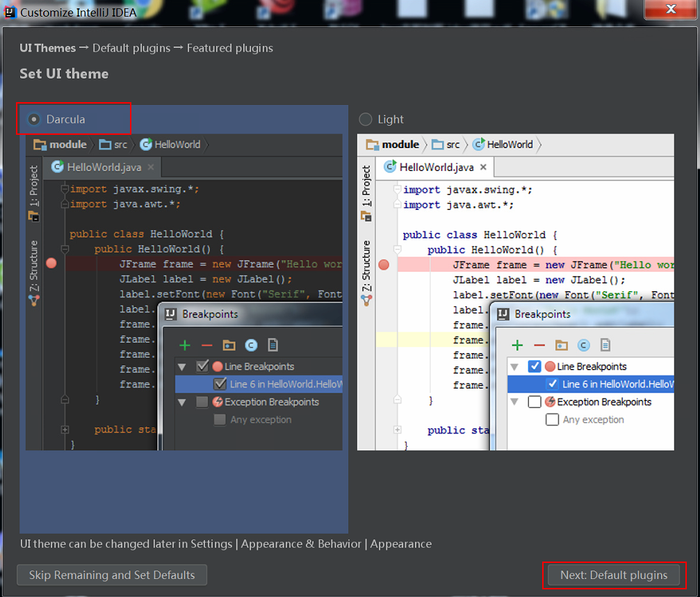Click the Darcula preview thumbnail image
Viewport: 700px width, 597px height.
point(184,292)
